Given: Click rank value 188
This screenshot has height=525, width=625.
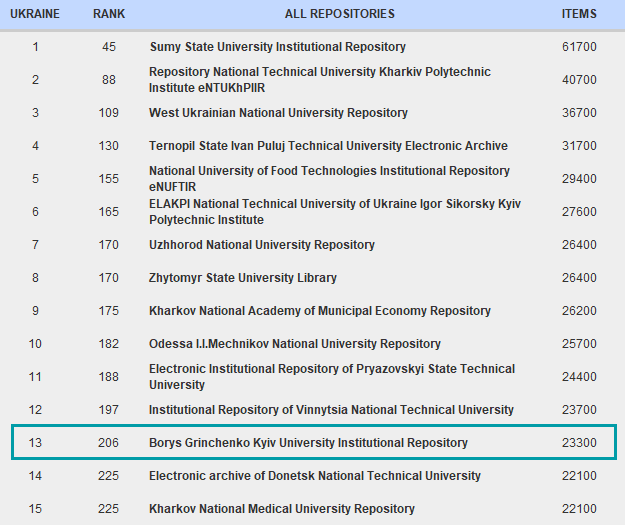Looking at the screenshot, I should [109, 377].
